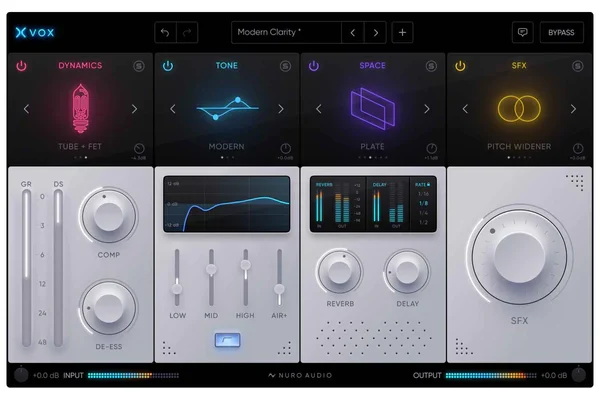600x400 pixels.
Task: Turn off the Space module power
Action: [314, 67]
